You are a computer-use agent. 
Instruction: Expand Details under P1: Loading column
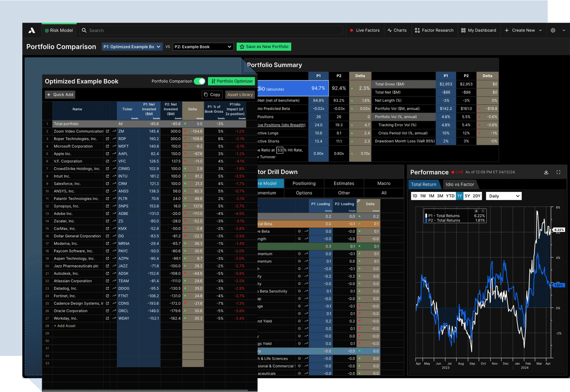coord(328,210)
